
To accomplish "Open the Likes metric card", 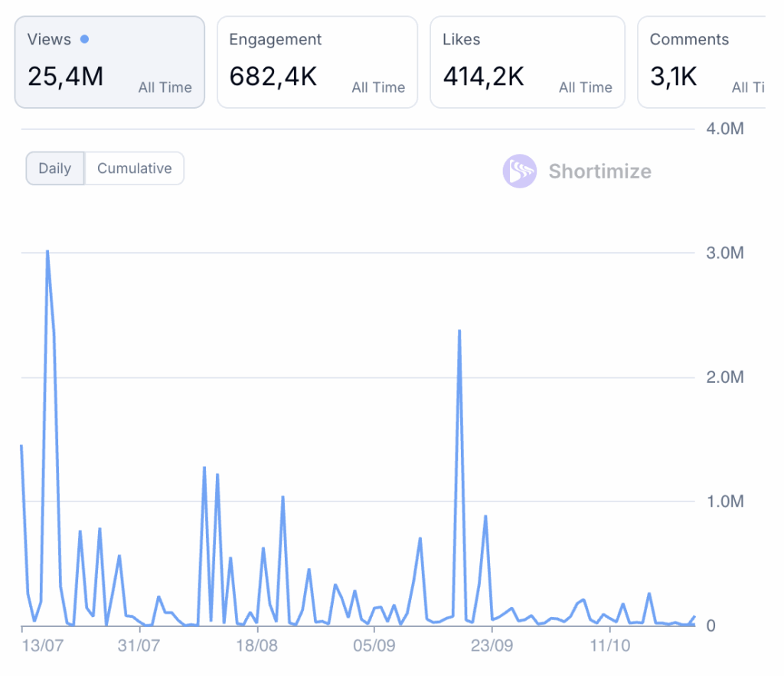I will pyautogui.click(x=527, y=62).
